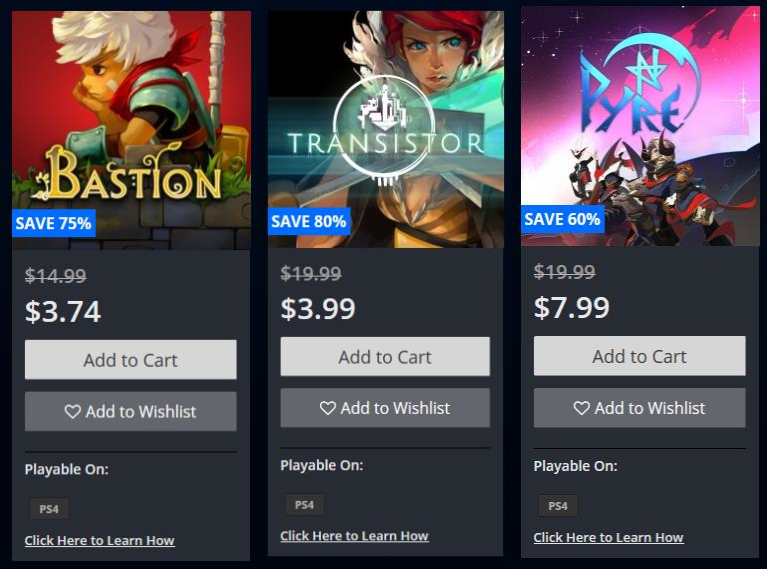Open Pyre's Click Here to Learn How link
Image resolution: width=767 pixels, height=569 pixels.
tap(608, 537)
